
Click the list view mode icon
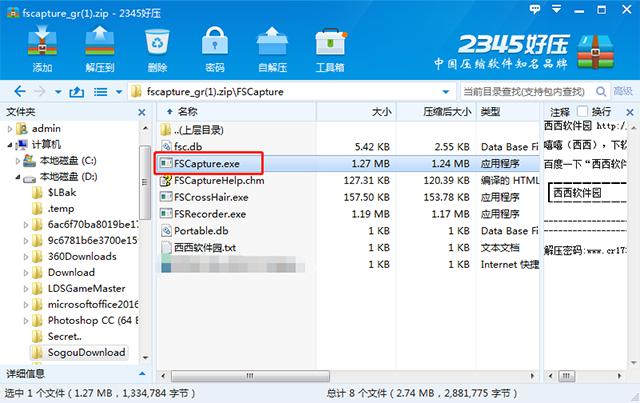pos(100,91)
